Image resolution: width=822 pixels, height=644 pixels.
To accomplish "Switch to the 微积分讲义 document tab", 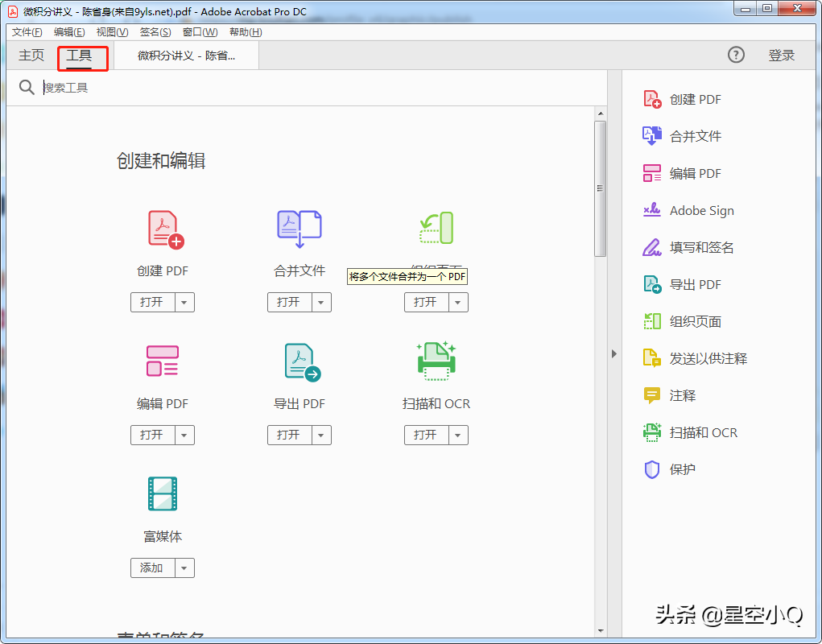I will click(186, 56).
